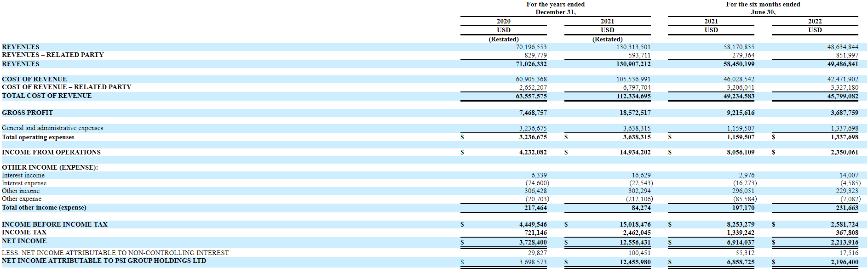The width and height of the screenshot is (868, 273).
Task: Click the TOTAL COST OF REVENUE label
Action: tap(46, 96)
